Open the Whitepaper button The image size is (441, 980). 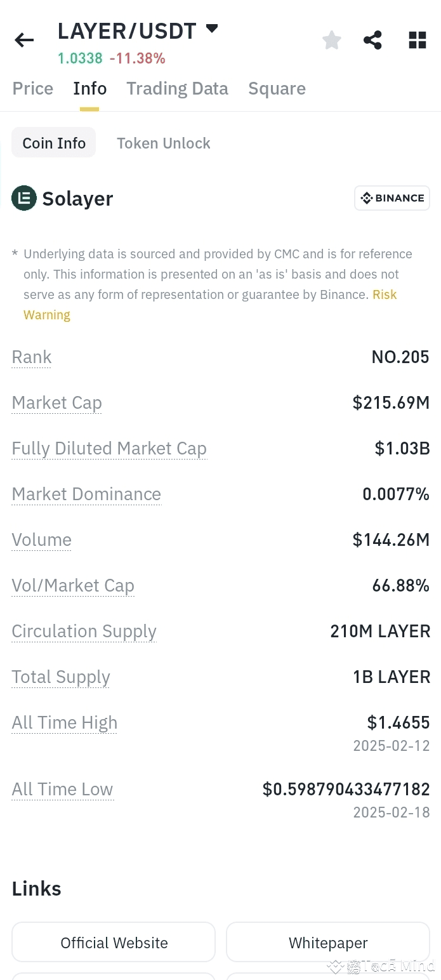[328, 943]
